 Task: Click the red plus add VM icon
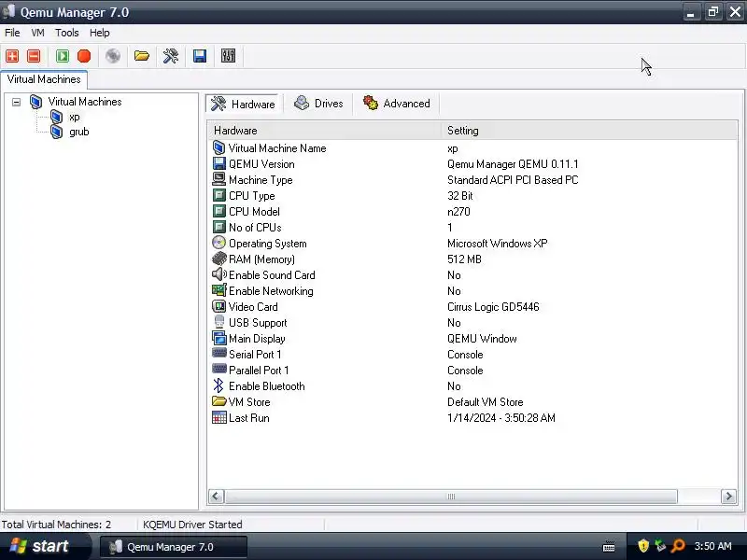12,56
